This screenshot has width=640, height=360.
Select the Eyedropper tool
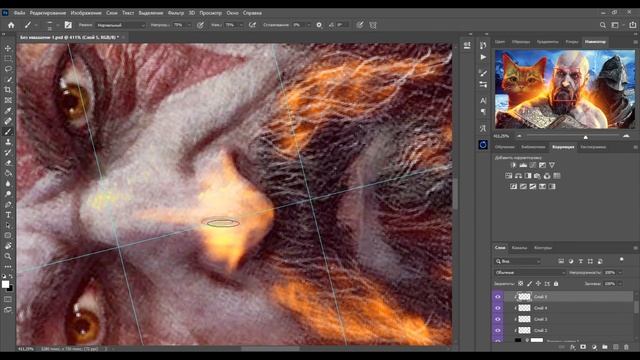point(8,111)
